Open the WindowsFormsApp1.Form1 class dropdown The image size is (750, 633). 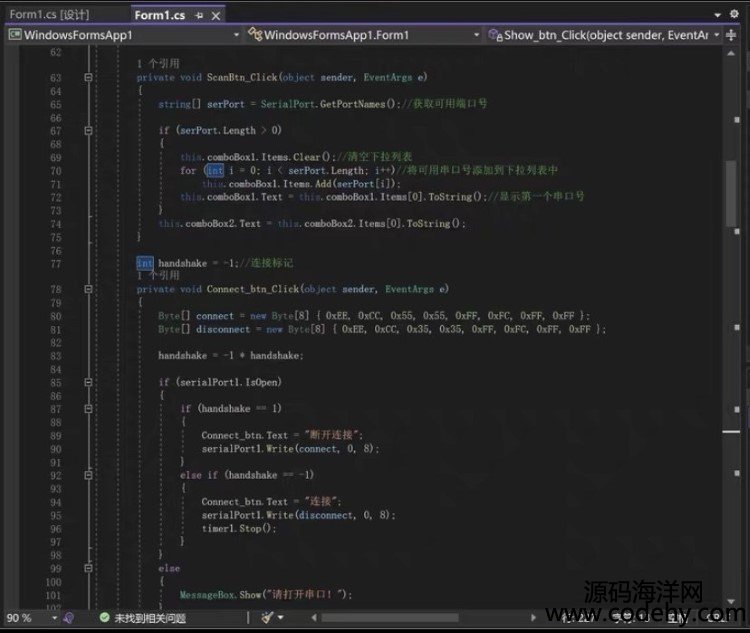point(476,35)
